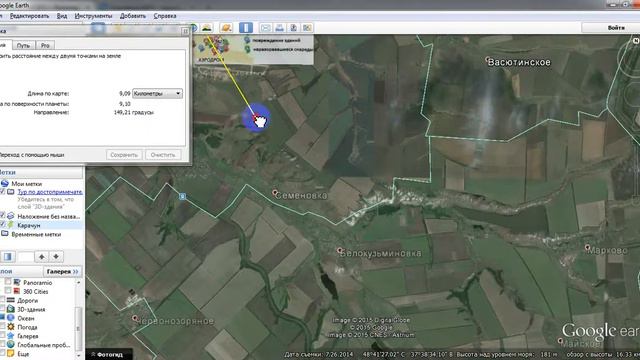Image resolution: width=640 pixels, height=360 pixels.
Task: Click the Глобальные проб layer icon
Action: (11, 345)
